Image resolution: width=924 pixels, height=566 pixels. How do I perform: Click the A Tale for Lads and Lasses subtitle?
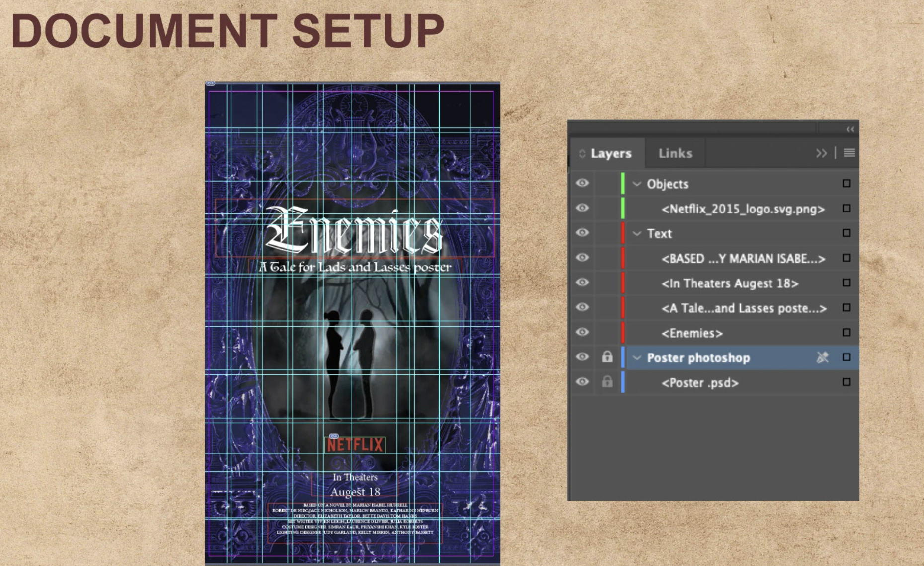(355, 267)
